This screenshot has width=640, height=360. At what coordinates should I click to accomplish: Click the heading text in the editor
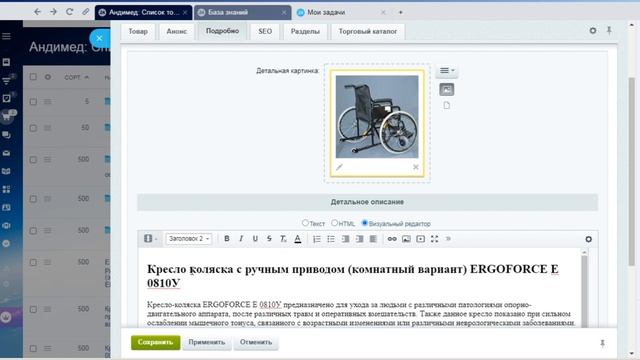tap(353, 276)
